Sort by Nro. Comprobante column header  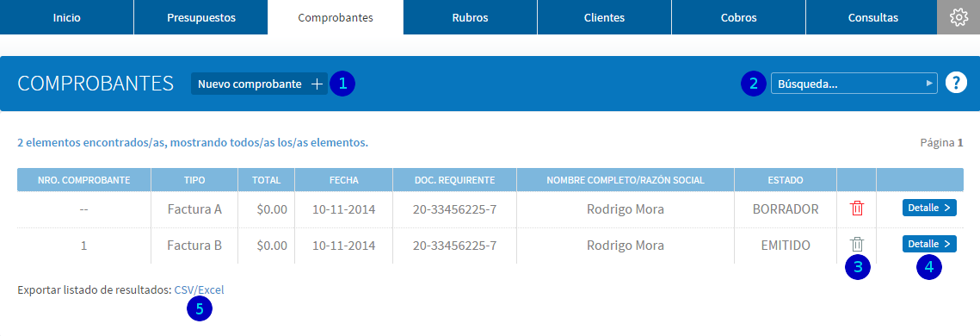tap(83, 180)
